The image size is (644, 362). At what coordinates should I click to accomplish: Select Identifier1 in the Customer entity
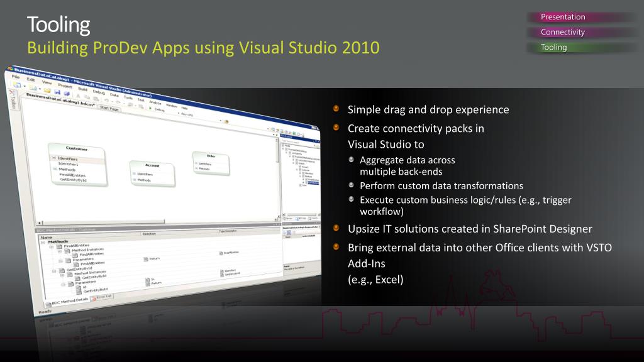pyautogui.click(x=68, y=164)
